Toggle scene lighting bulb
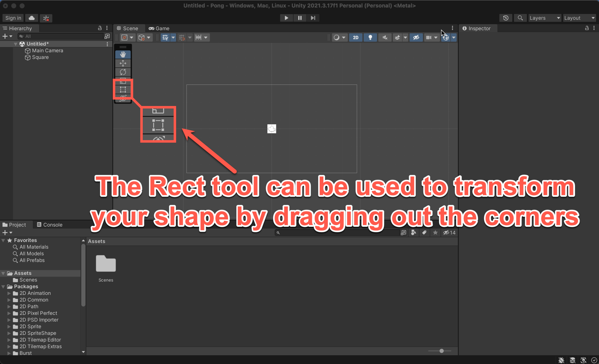 370,37
